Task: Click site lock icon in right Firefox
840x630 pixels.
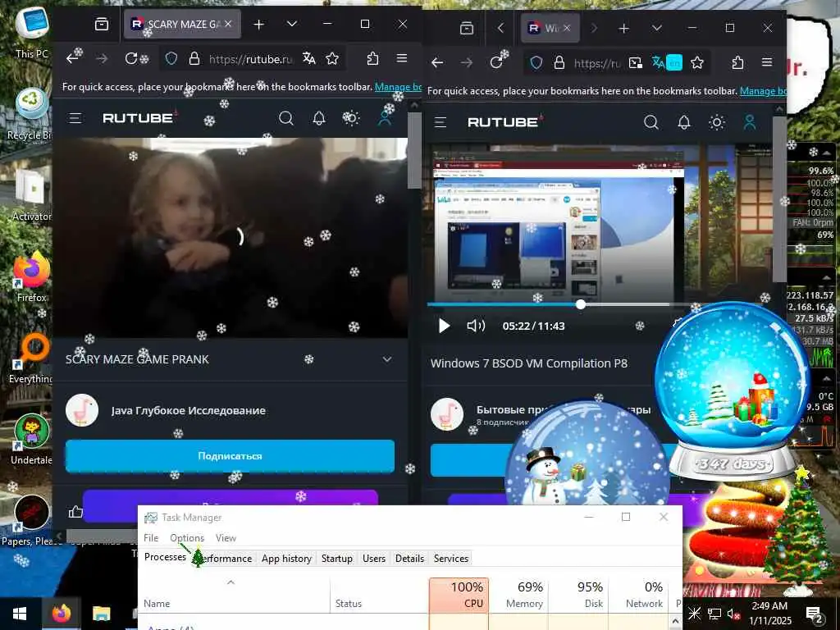Action: coord(559,62)
